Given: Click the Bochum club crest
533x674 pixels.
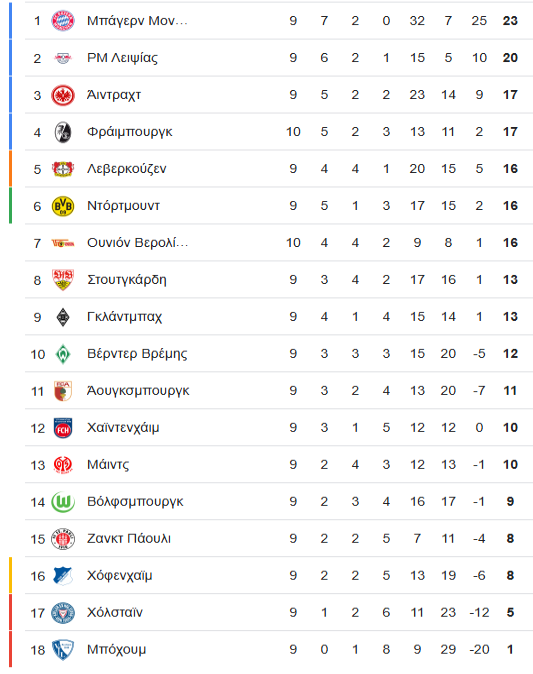Looking at the screenshot, I should 63,649.
